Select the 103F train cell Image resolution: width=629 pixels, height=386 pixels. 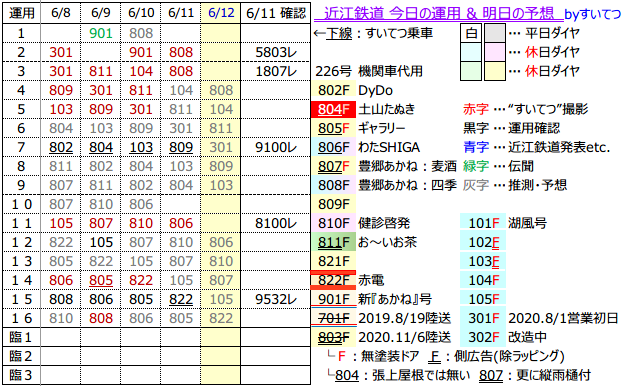click(483, 261)
